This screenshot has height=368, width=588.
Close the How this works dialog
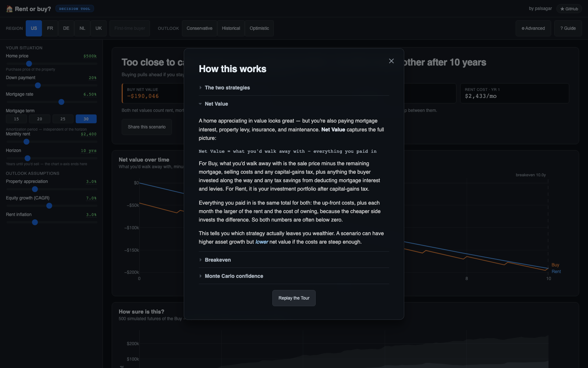point(391,61)
